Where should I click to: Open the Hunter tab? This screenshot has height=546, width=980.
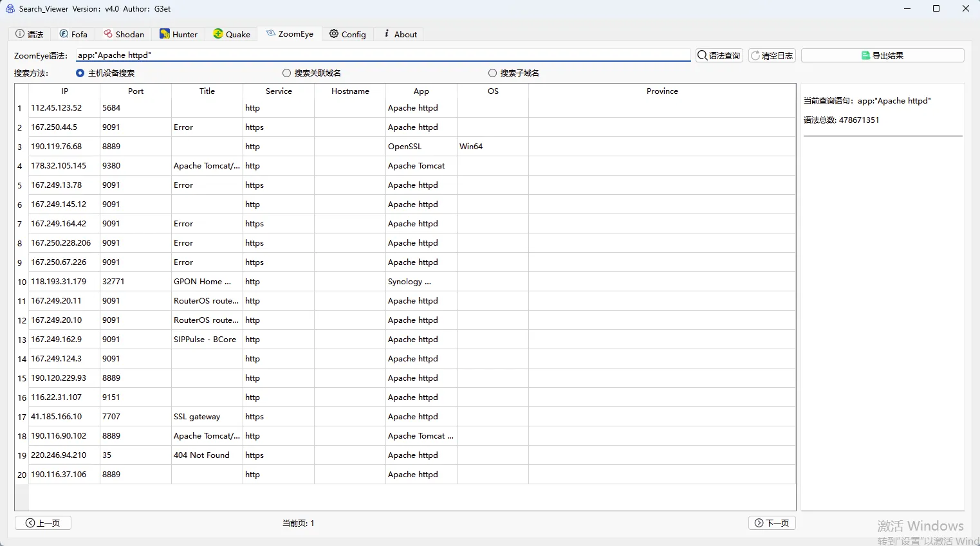click(x=179, y=34)
